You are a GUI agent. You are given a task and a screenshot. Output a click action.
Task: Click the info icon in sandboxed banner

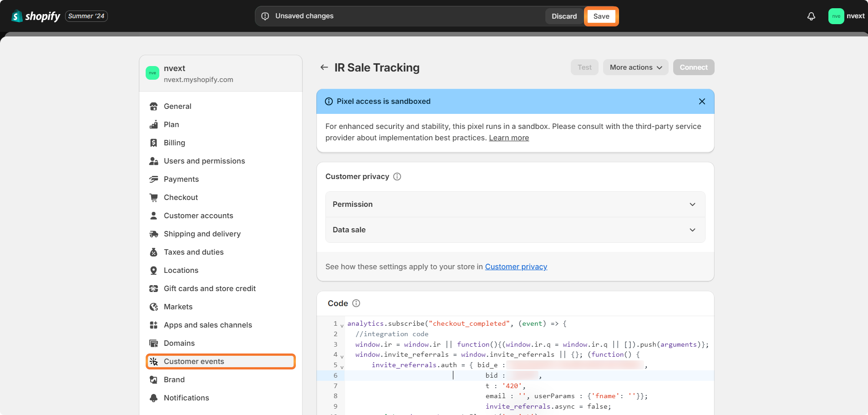pyautogui.click(x=329, y=101)
